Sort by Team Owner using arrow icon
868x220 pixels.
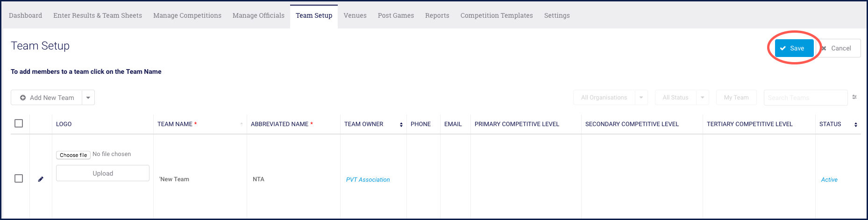click(x=401, y=124)
